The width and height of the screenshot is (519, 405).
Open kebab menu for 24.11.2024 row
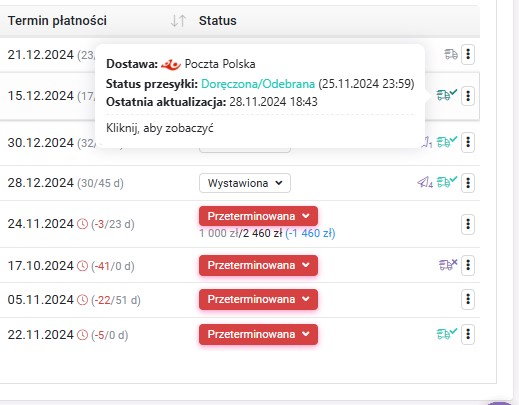pos(468,224)
